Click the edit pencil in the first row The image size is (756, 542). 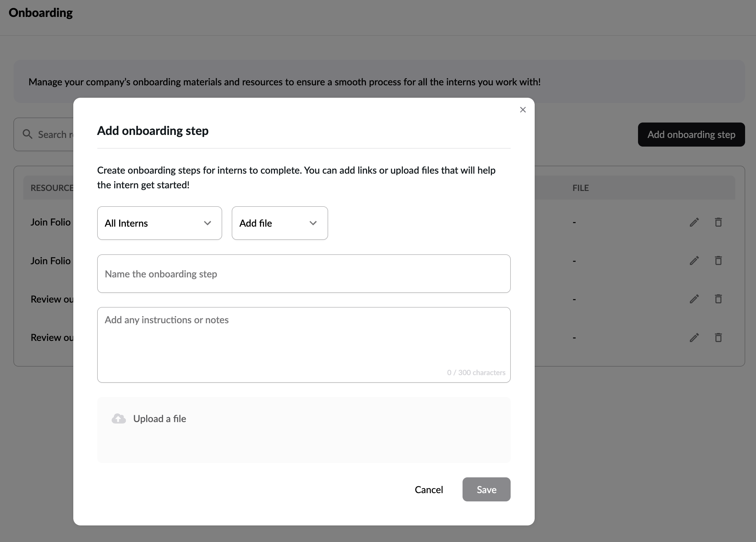694,222
